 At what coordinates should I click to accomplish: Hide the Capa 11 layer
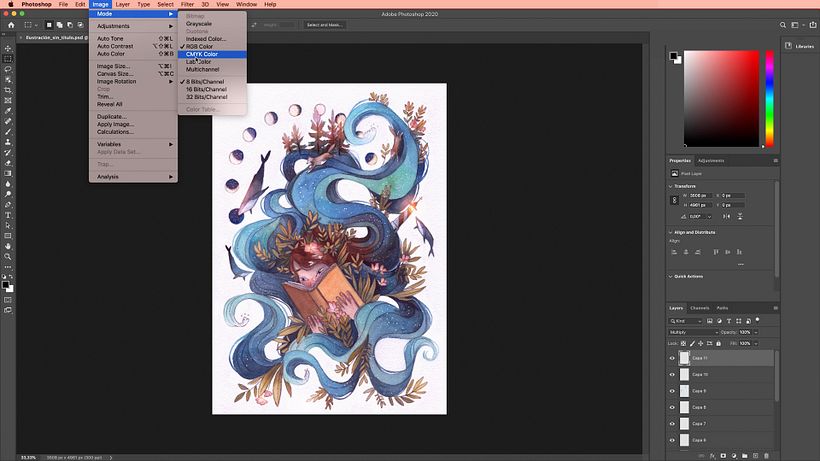pos(673,358)
